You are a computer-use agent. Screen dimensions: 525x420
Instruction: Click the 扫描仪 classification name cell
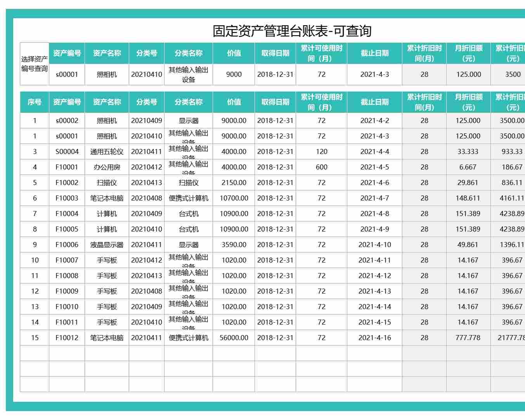189,183
